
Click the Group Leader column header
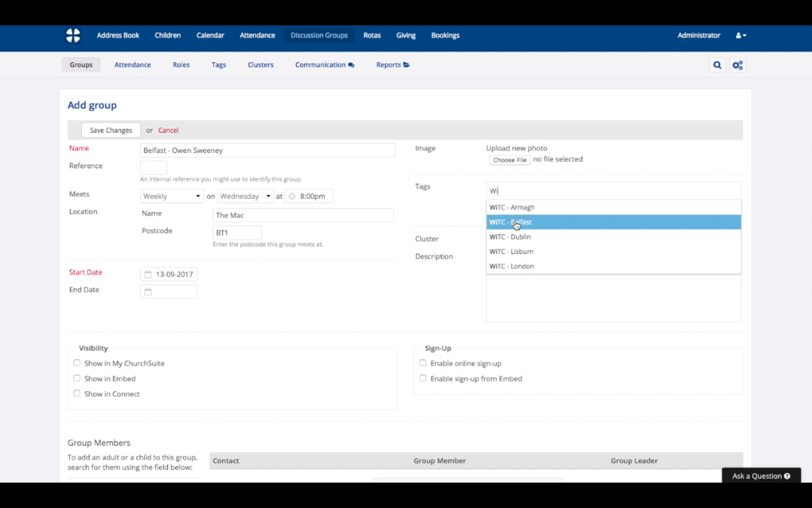pos(634,461)
